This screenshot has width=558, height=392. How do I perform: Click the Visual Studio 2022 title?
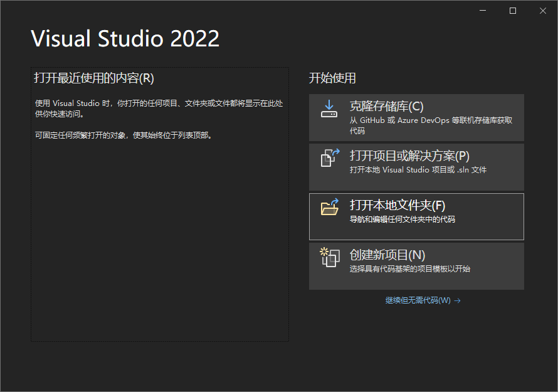tap(125, 38)
